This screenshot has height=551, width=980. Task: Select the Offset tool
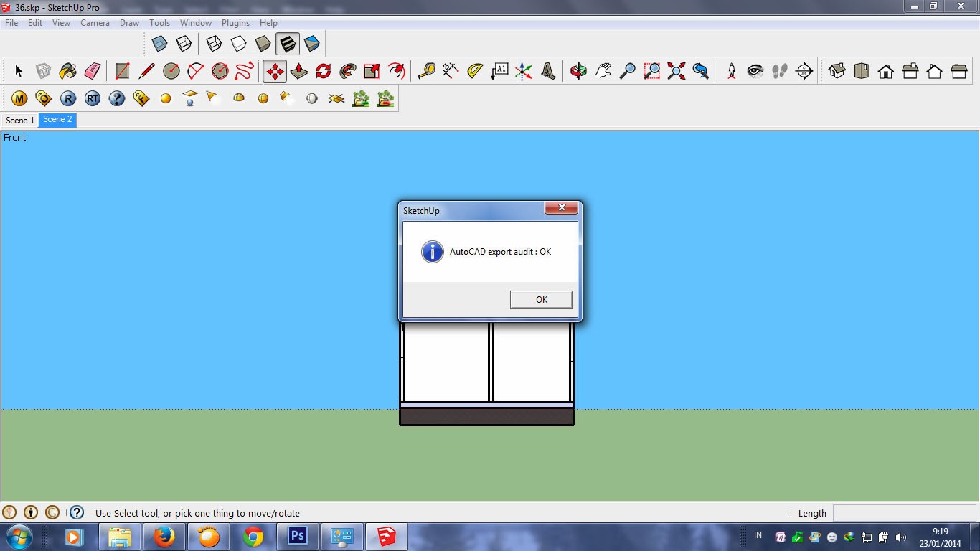[396, 71]
